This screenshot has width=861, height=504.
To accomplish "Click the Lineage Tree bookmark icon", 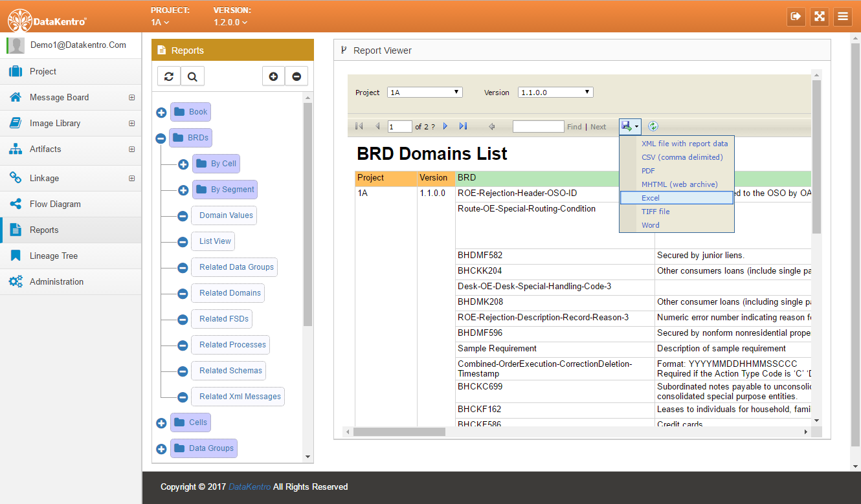I will pos(16,256).
